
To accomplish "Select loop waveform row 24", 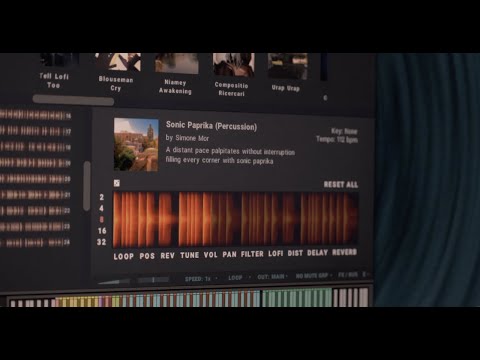I will pyautogui.click(x=35, y=242).
